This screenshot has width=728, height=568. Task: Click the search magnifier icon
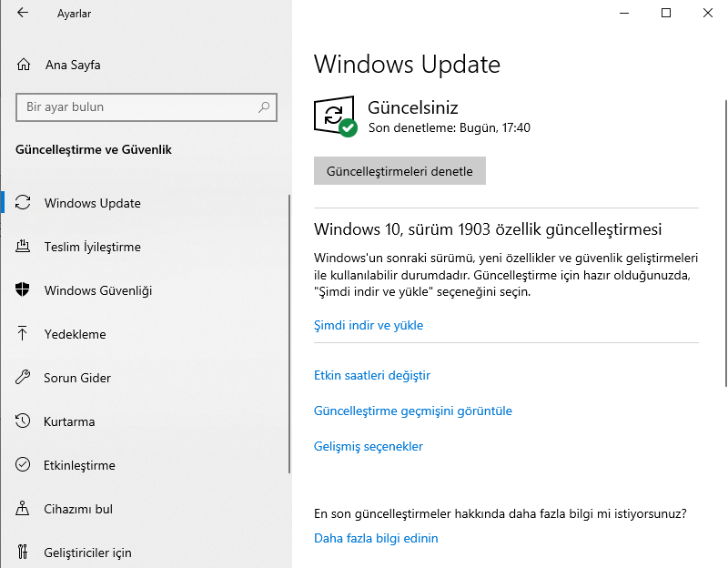point(264,107)
